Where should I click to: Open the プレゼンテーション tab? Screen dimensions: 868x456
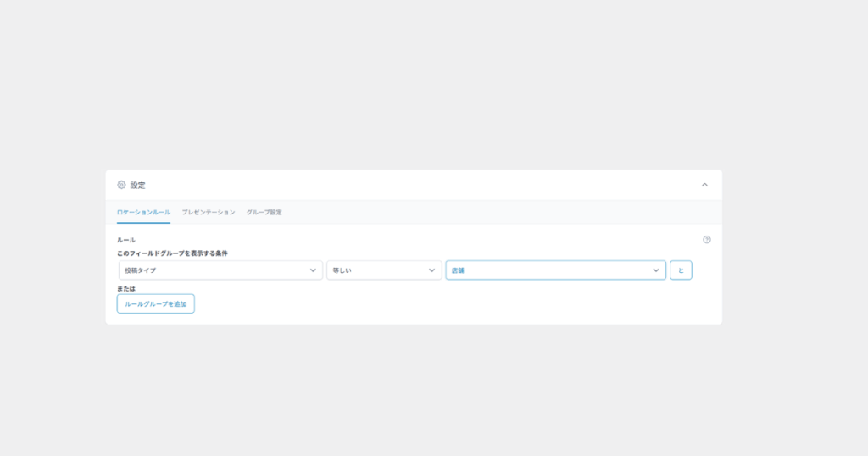[209, 212]
